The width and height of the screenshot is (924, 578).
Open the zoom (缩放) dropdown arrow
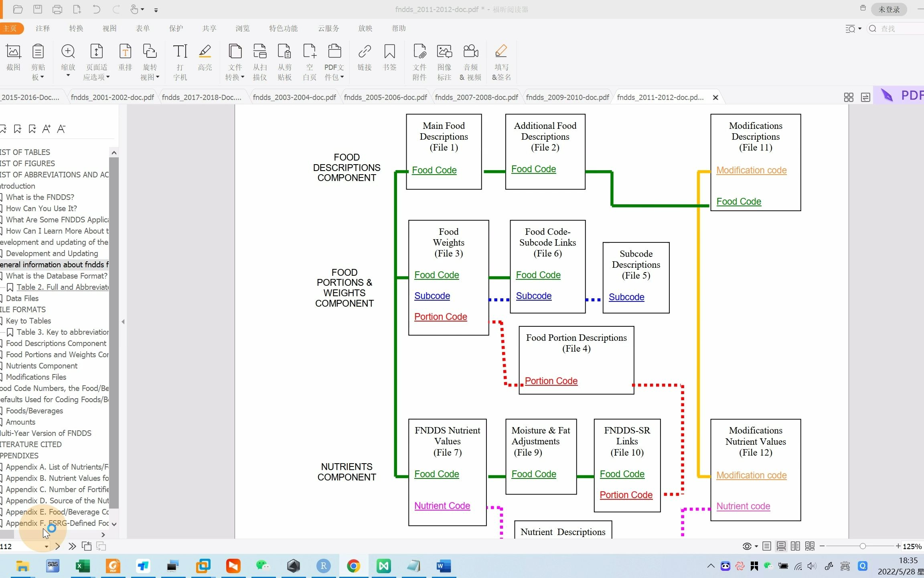[68, 76]
